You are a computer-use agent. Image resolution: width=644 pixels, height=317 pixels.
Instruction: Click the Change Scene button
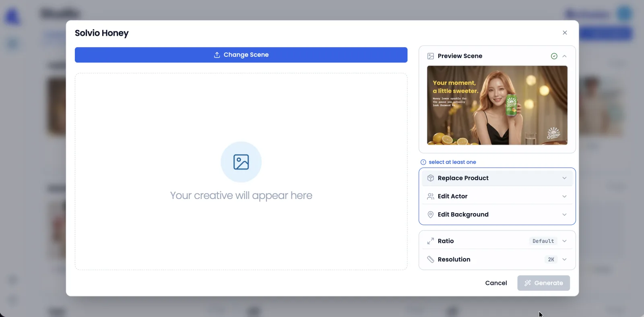[x=241, y=55]
